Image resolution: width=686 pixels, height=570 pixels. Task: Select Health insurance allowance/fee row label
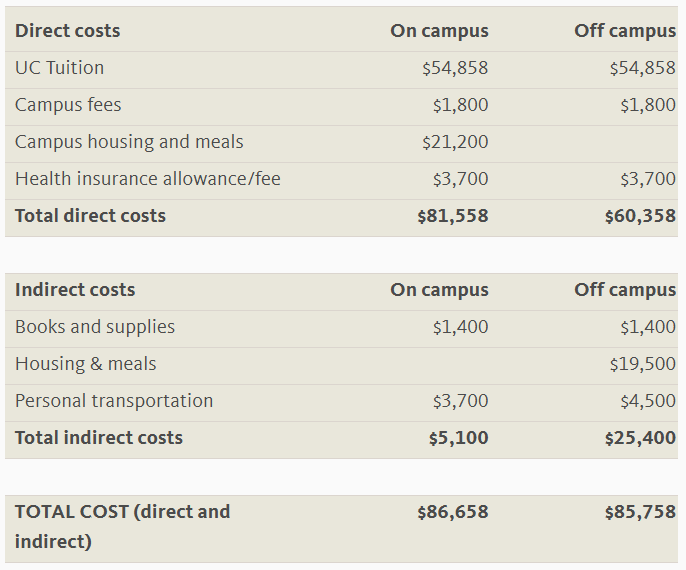147,179
